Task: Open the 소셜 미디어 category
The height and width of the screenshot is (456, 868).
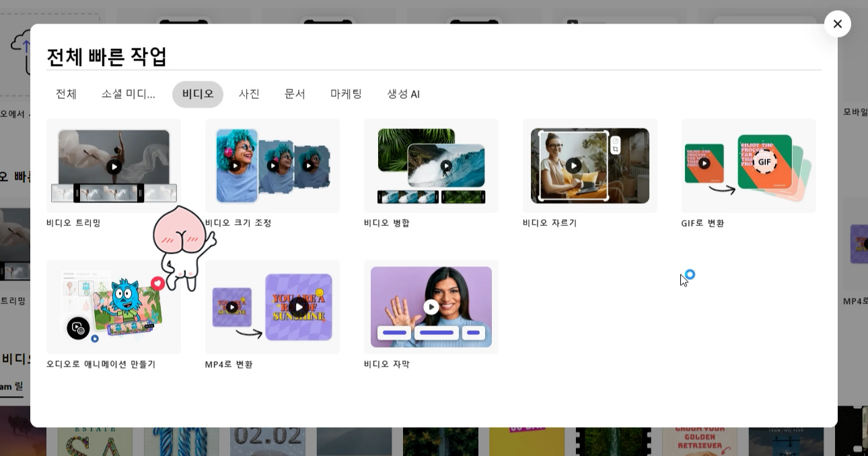Action: (129, 94)
